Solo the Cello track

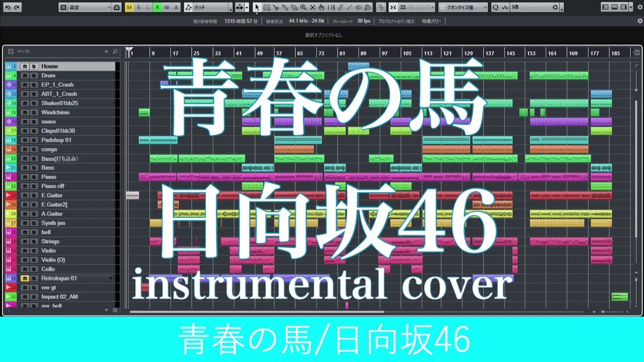(x=33, y=269)
